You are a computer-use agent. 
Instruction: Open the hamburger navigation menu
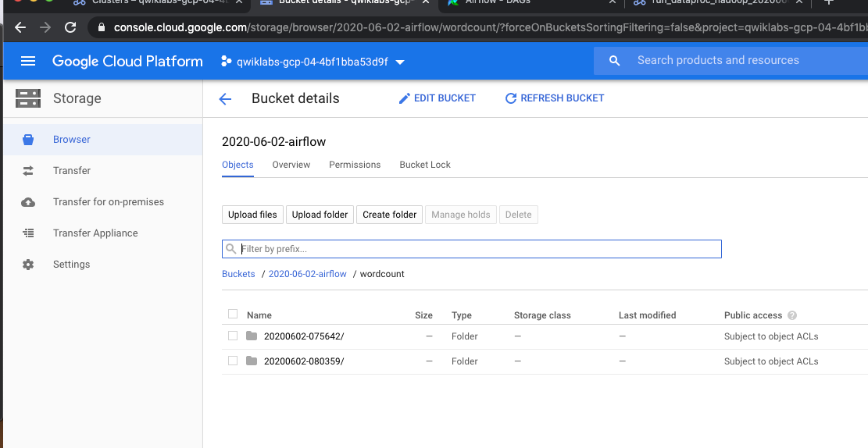click(x=27, y=62)
